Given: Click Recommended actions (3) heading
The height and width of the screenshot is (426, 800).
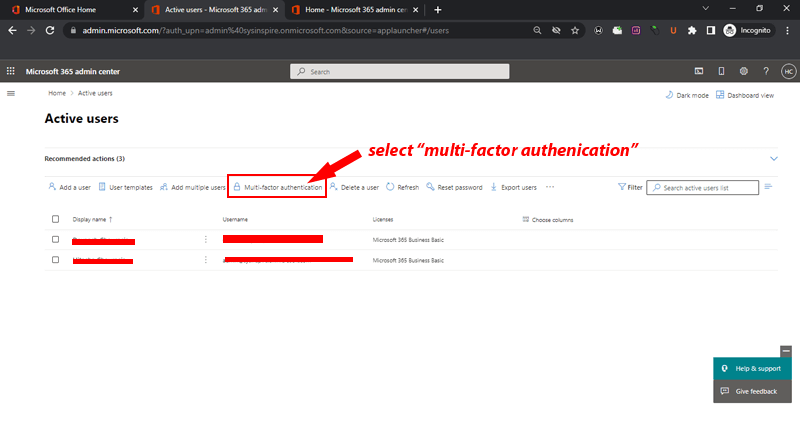Looking at the screenshot, I should [x=85, y=159].
